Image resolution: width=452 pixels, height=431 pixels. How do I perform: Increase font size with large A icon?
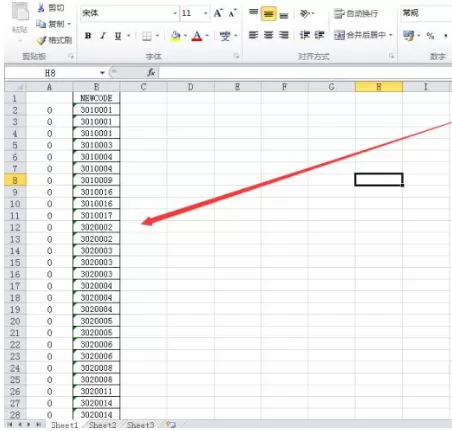[218, 13]
